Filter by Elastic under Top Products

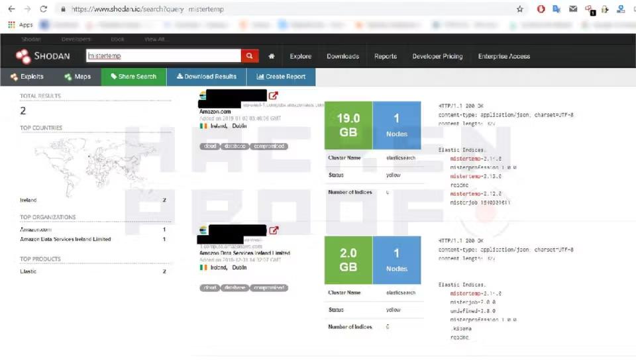[28, 271]
